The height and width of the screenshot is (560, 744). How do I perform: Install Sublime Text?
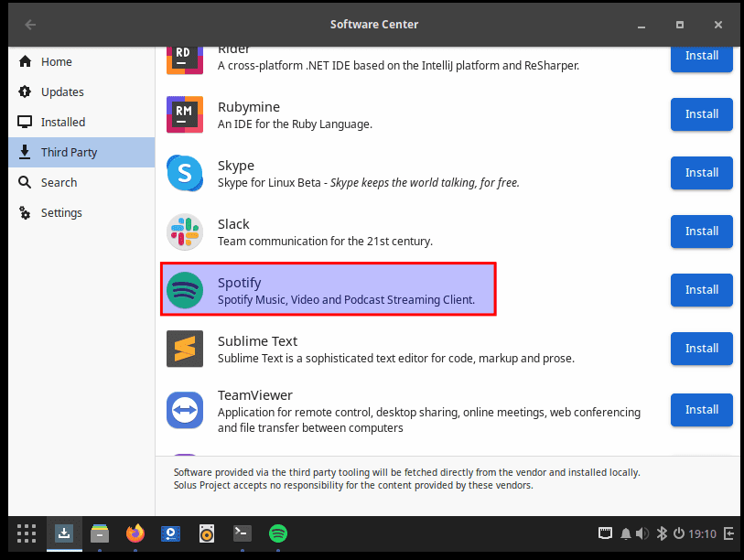701,349
